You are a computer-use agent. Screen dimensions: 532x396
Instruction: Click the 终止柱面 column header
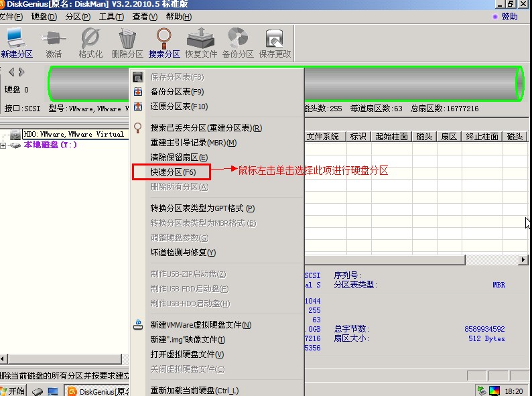click(482, 137)
